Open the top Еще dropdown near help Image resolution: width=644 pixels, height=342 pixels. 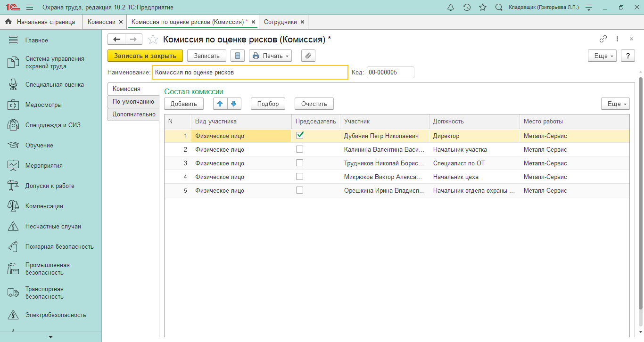(x=602, y=56)
